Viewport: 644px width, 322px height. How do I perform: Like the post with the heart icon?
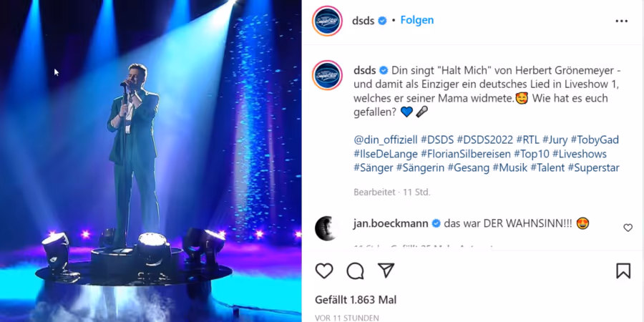pos(324,271)
